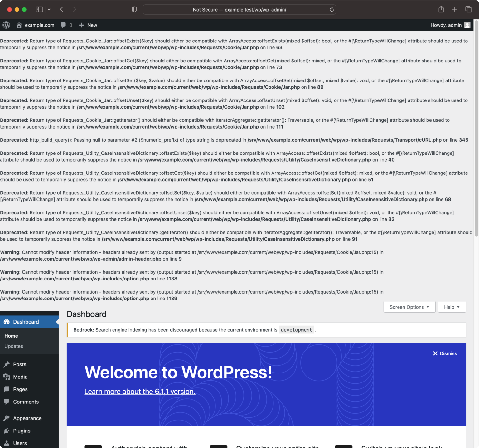Viewport: 479px width, 448px height.
Task: Click the Safari share icon
Action: 441,9
